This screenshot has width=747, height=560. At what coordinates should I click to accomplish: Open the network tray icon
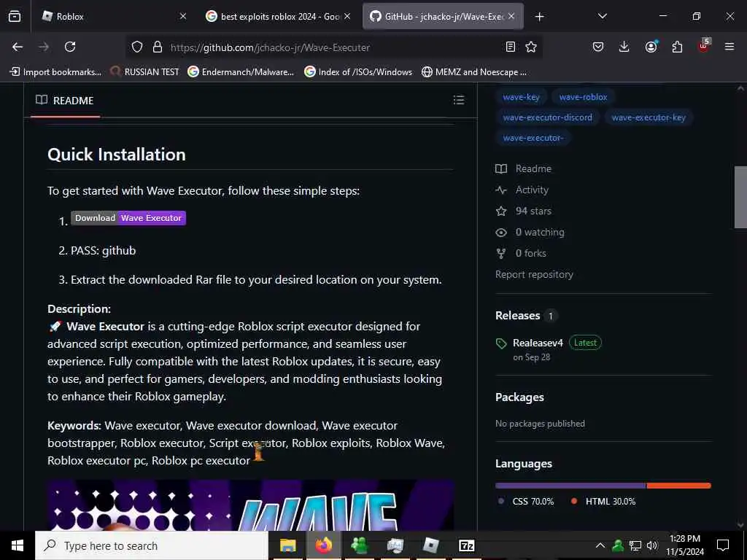click(635, 545)
